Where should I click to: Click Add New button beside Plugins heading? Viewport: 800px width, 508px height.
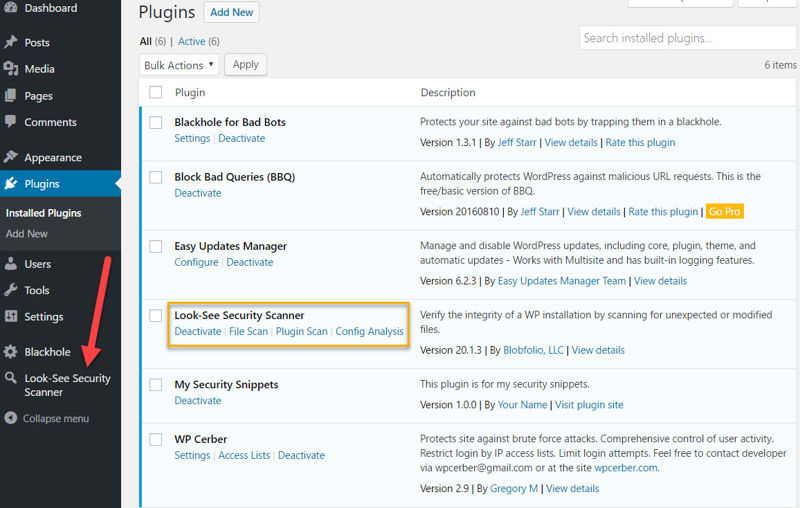coord(231,12)
